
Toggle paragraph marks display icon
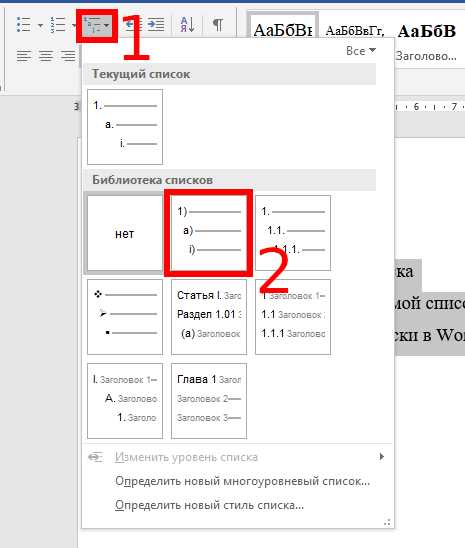pos(218,25)
